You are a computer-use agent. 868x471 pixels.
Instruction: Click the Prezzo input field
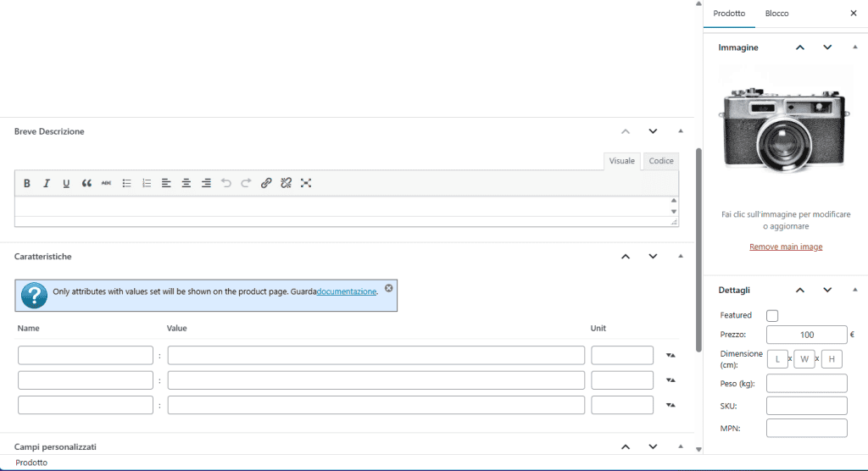(x=806, y=335)
